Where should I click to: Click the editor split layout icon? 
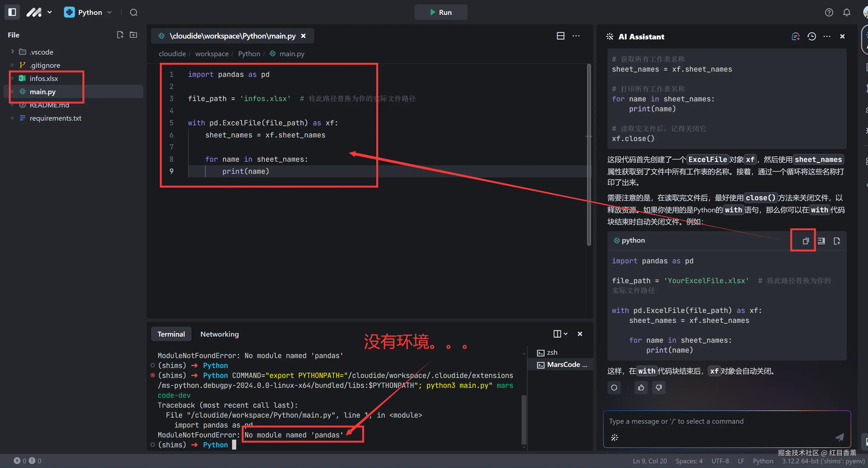(x=560, y=36)
